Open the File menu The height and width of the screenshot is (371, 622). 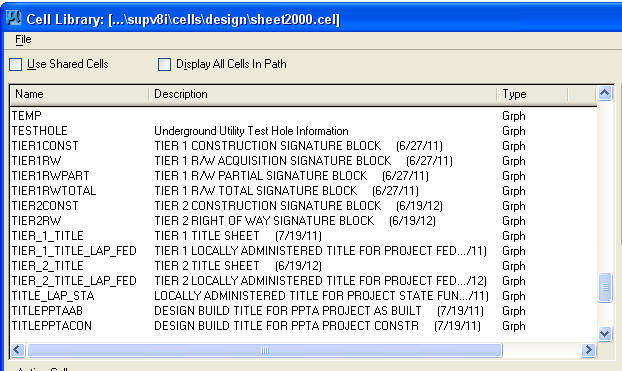(23, 39)
